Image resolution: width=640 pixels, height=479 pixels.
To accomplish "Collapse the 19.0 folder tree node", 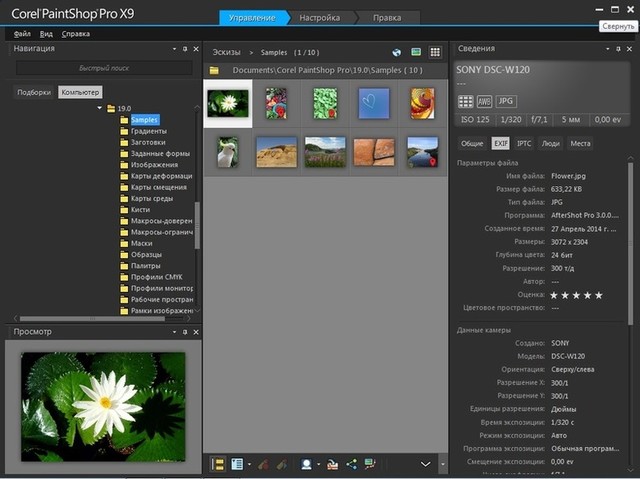I will 99,108.
